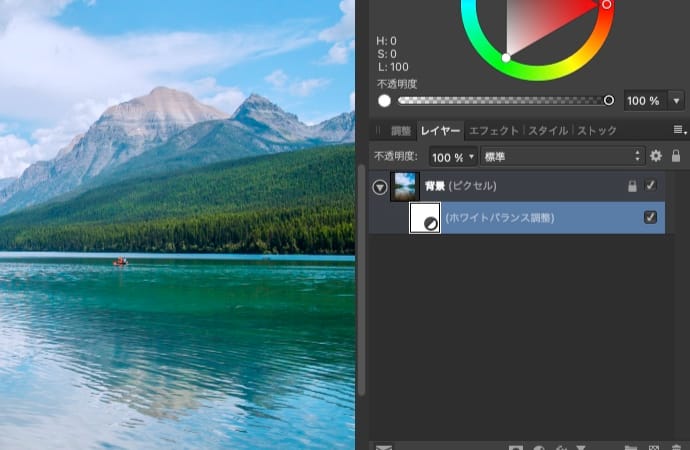Click the color opacity slider handle

[x=608, y=101]
